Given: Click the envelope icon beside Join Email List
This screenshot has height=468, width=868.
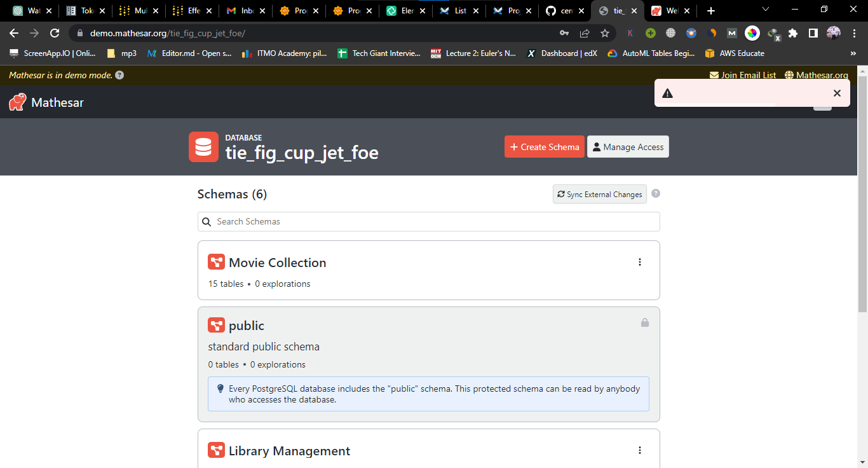Looking at the screenshot, I should click(713, 74).
